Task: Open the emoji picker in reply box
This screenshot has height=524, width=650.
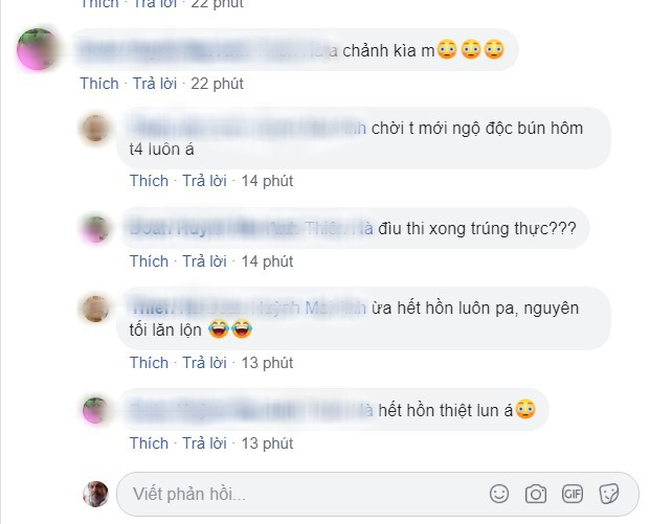Action: click(499, 494)
